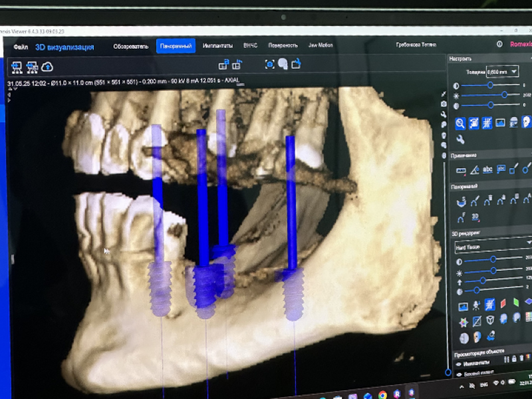Open the Файл menu

[21, 47]
